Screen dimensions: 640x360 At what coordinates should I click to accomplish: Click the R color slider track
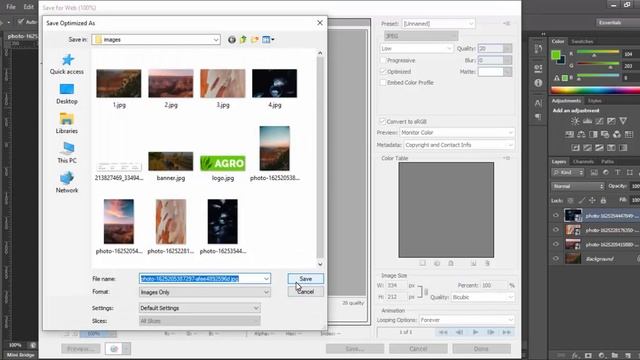click(x=598, y=52)
